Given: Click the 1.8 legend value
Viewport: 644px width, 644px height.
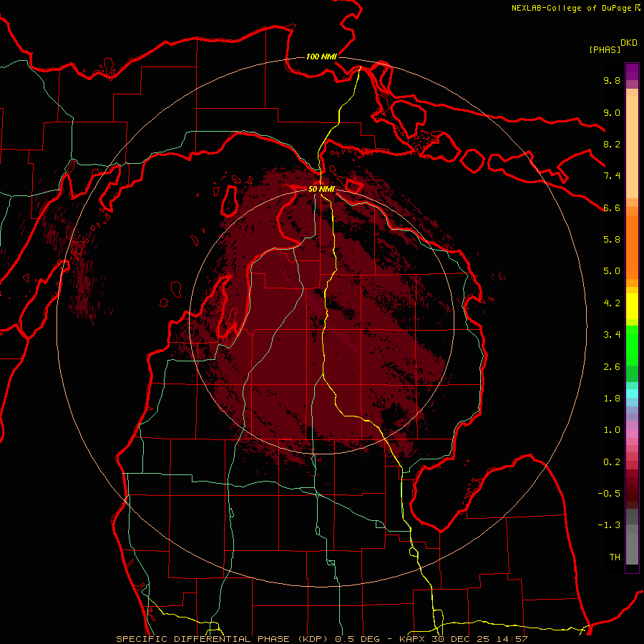Looking at the screenshot, I should click(x=612, y=399).
